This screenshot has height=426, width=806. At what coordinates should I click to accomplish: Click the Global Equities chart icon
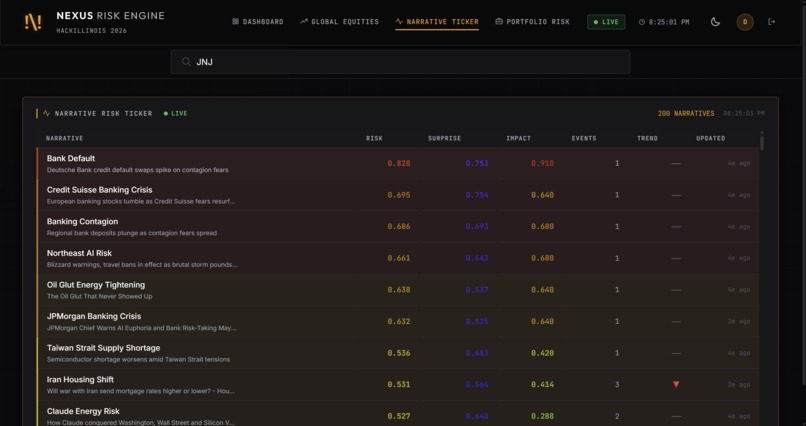tap(304, 22)
